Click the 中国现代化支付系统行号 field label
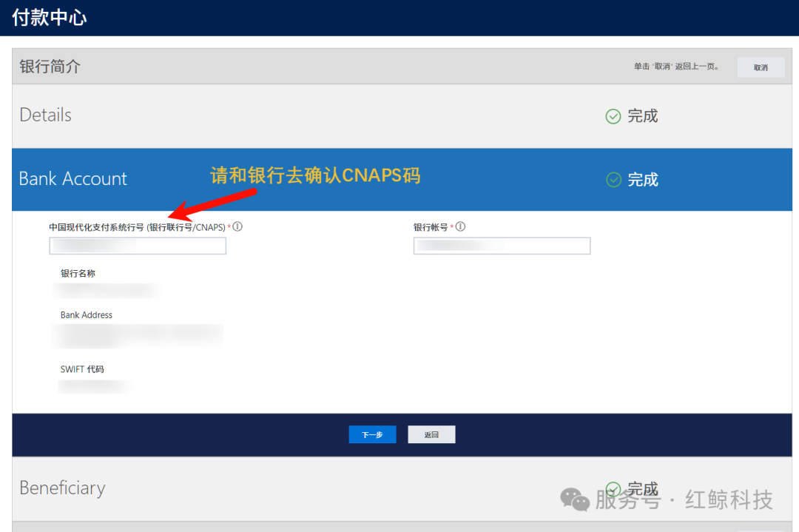This screenshot has width=799, height=532. (137, 227)
